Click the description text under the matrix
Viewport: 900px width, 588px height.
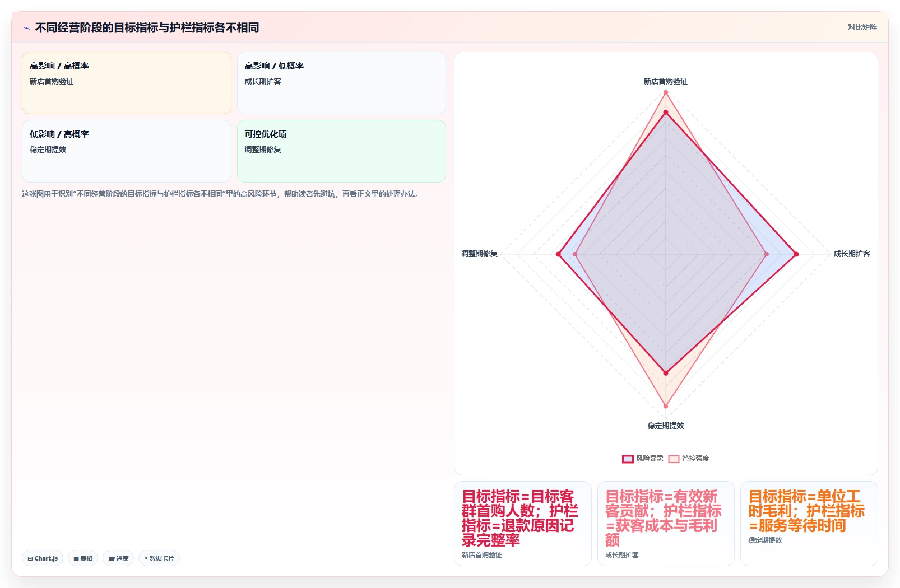[x=220, y=194]
